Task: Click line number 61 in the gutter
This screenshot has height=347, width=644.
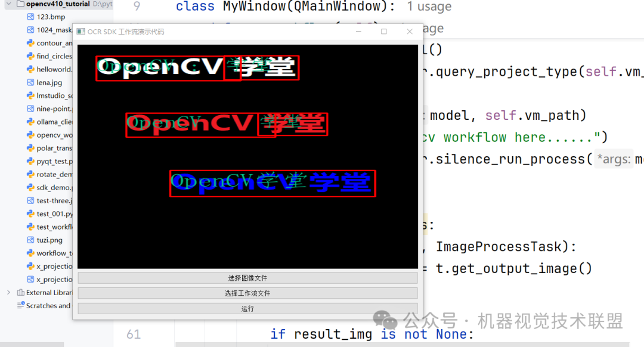Action: (134, 334)
